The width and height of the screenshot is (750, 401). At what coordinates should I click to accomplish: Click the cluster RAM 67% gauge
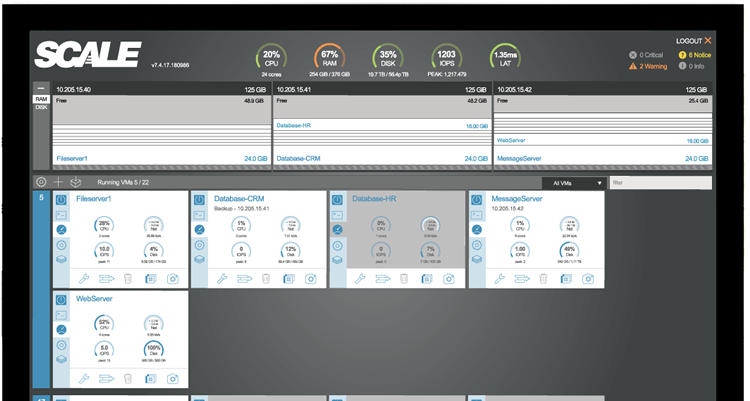(329, 59)
